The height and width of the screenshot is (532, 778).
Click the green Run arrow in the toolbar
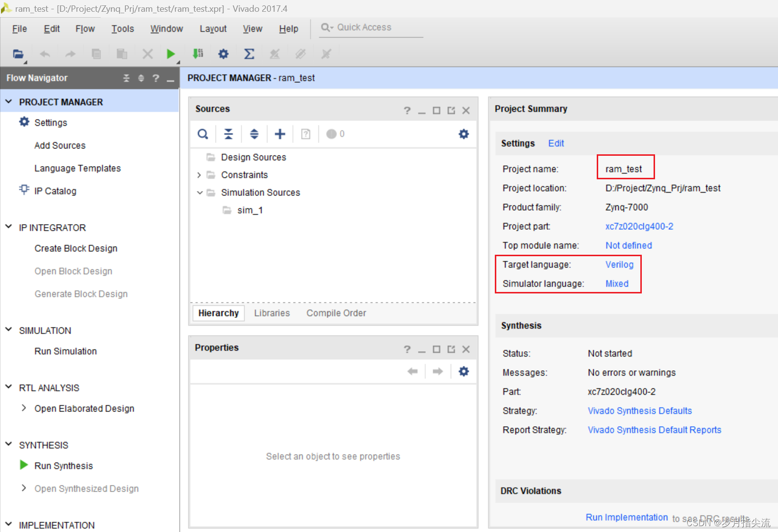pos(170,54)
